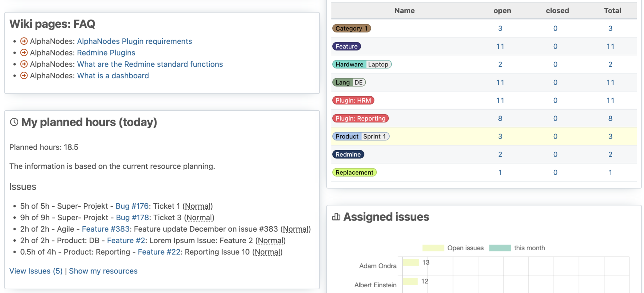
Task: Open the Redmine Plugins wiki page
Action: click(x=106, y=53)
